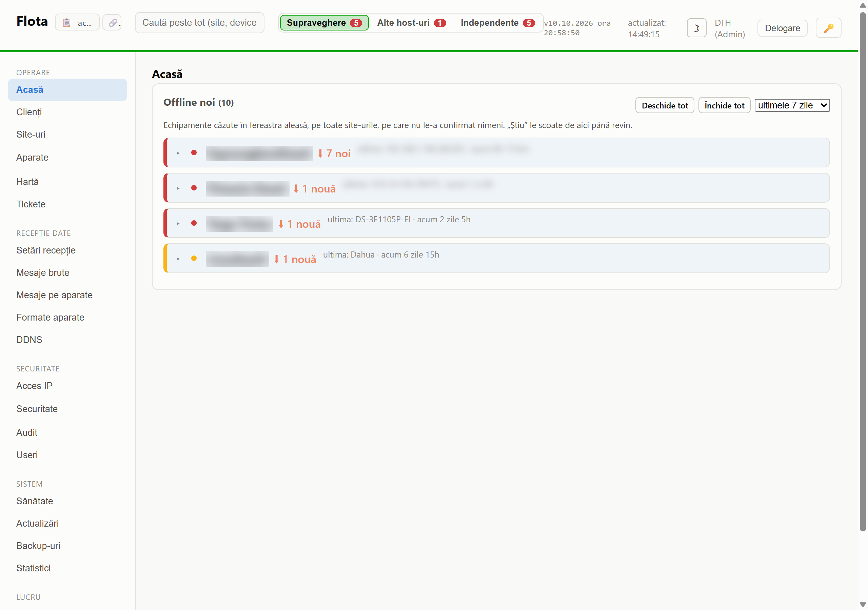Image resolution: width=868 pixels, height=610 pixels.
Task: Switch to Alte host-uri tab
Action: pos(411,23)
